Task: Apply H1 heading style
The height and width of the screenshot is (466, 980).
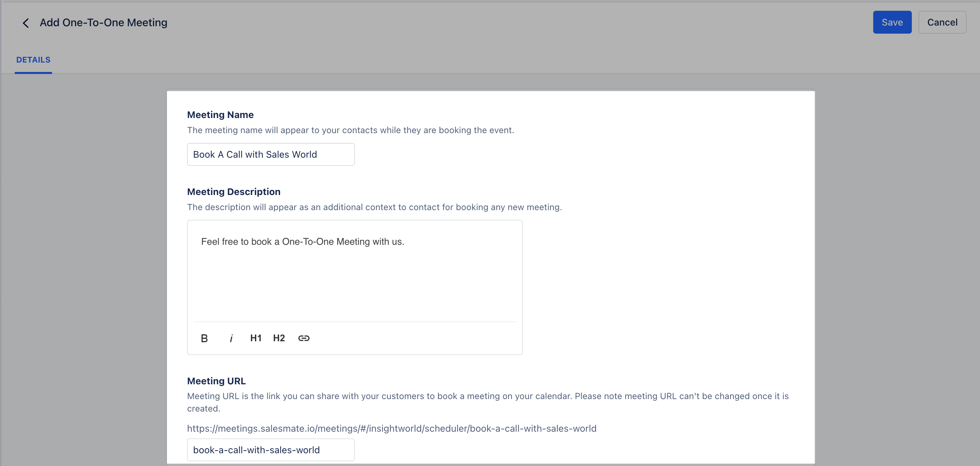Action: point(256,338)
